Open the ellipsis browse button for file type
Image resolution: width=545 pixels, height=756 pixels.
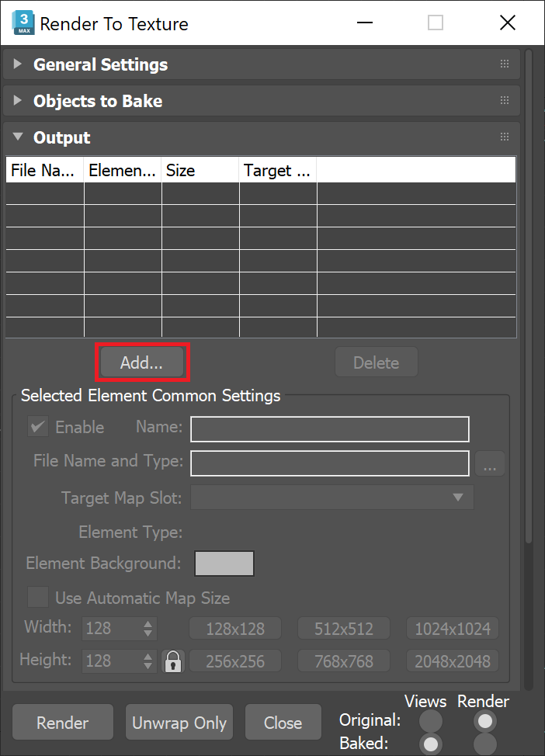490,463
